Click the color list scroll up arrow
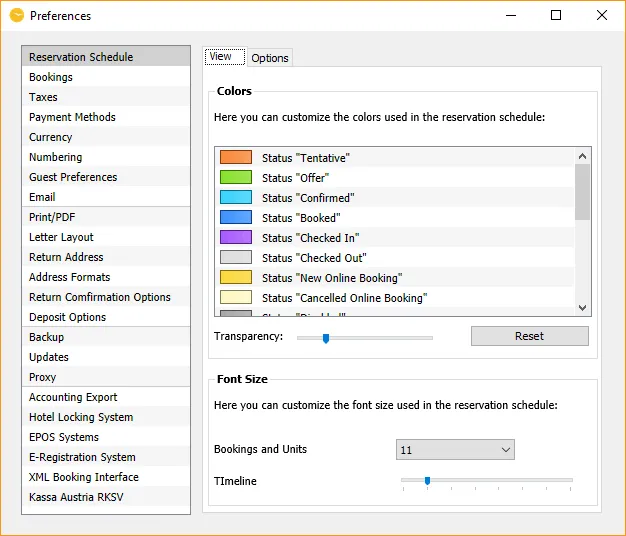The image size is (626, 536). (x=582, y=156)
